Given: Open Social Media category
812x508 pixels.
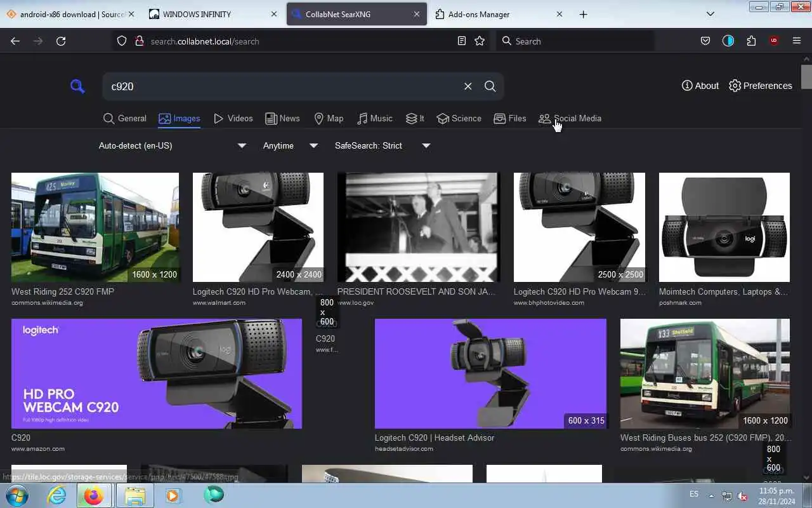Looking at the screenshot, I should [570, 118].
